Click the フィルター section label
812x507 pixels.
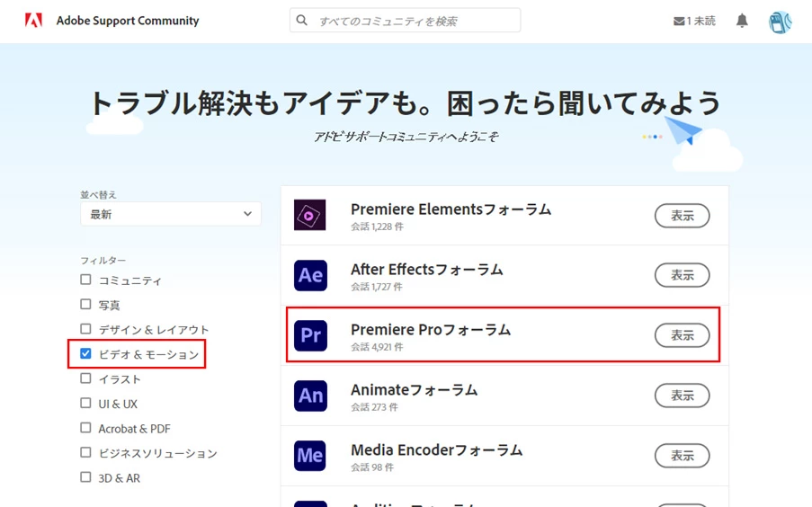click(103, 260)
